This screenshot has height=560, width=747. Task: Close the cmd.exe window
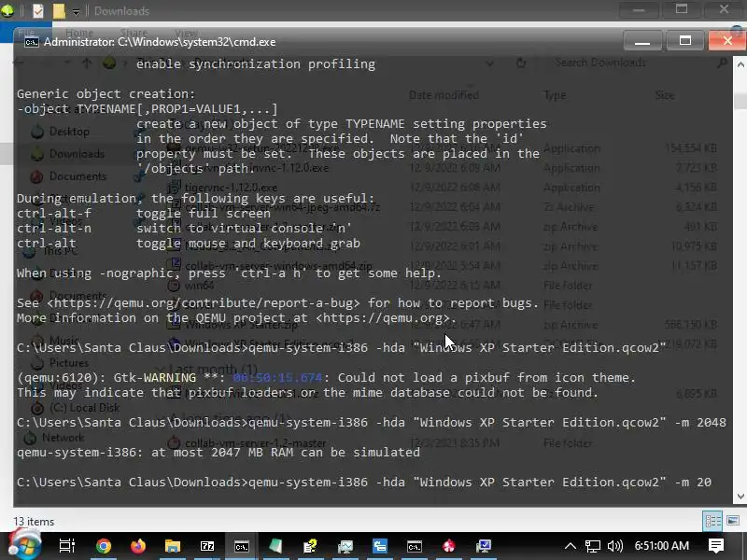point(727,41)
